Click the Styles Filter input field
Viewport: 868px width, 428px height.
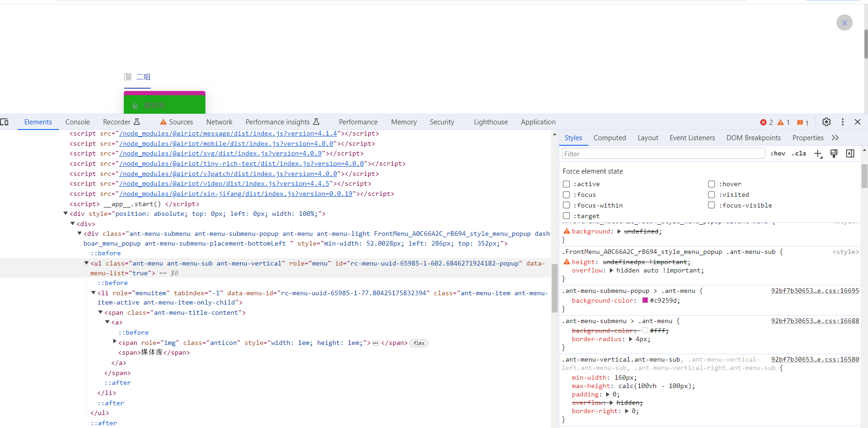[664, 154]
